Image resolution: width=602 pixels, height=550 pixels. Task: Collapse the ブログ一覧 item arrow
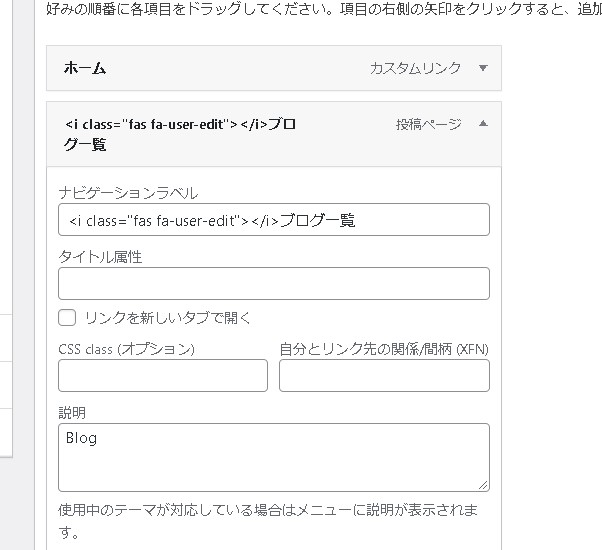click(483, 124)
